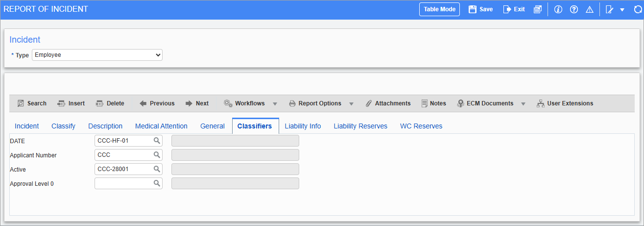This screenshot has height=226, width=644.
Task: Expand the ECM Documents dropdown arrow
Action: pyautogui.click(x=523, y=104)
